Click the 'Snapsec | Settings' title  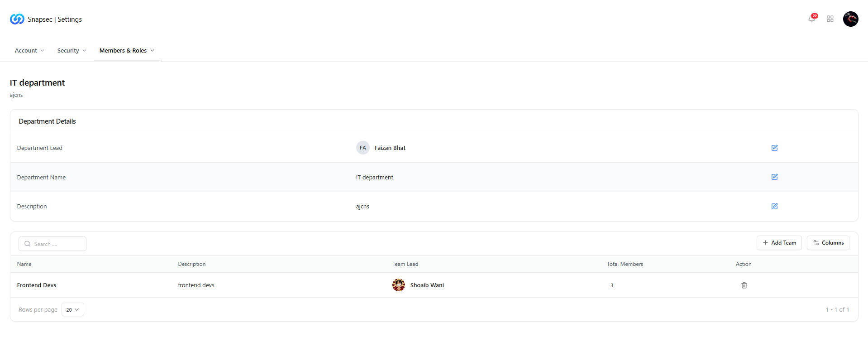pos(55,19)
